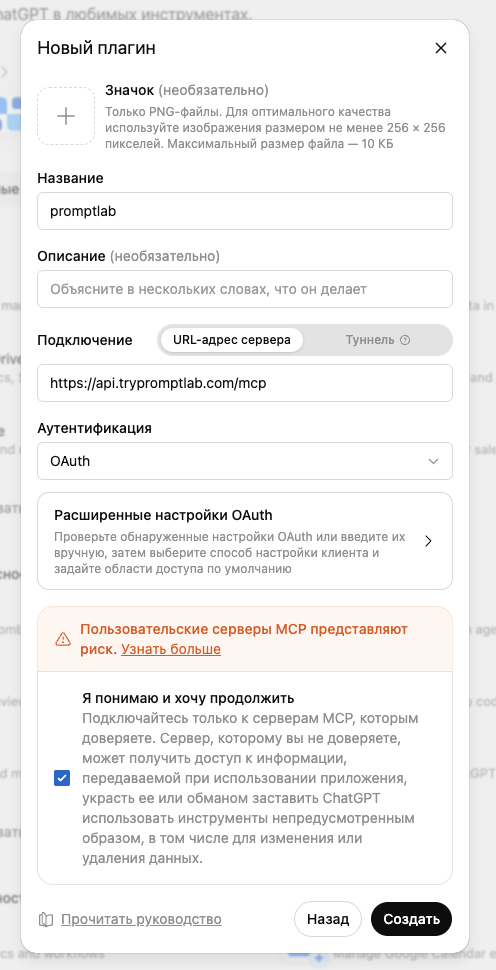Viewport: 496px width, 970px height.
Task: Click the Значок label text
Action: (x=129, y=91)
